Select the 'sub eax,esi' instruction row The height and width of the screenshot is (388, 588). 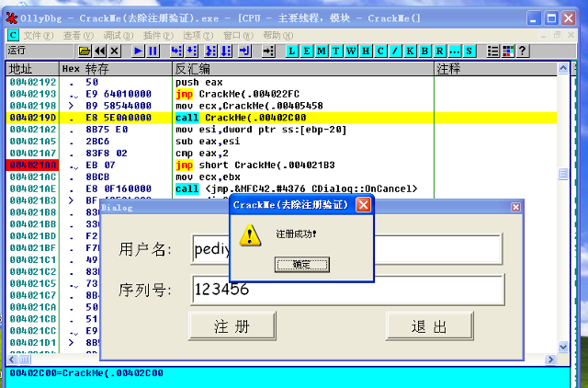point(282,142)
